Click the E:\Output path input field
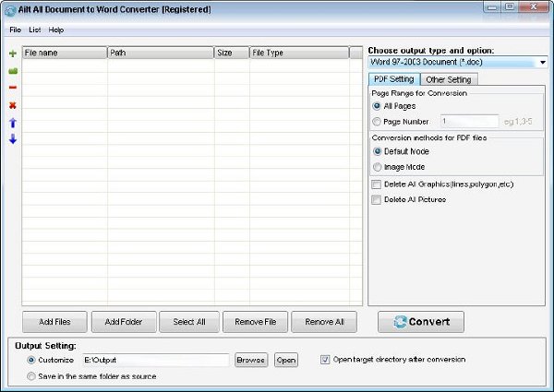 [x=156, y=360]
